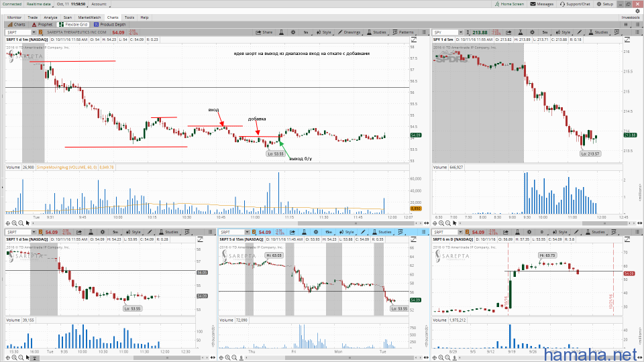Click the SRPT symbol field on bottom-right chart
The image size is (644, 362).
(445, 232)
